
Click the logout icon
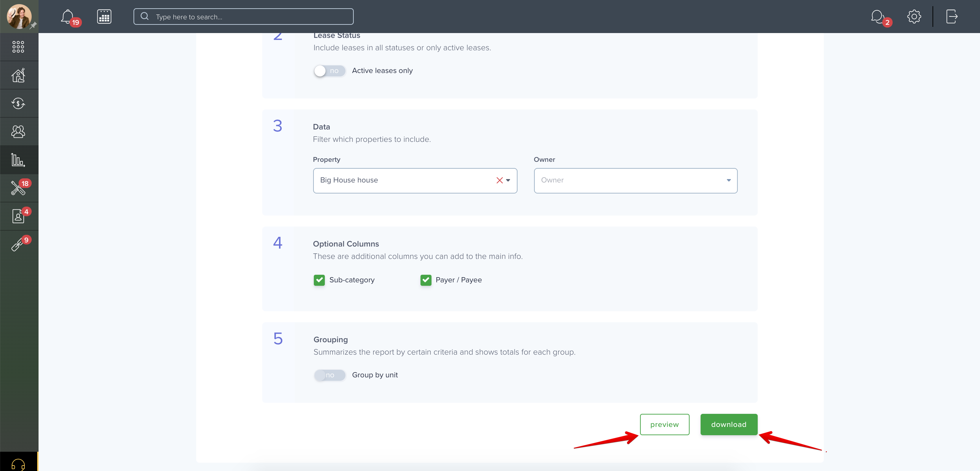coord(951,17)
